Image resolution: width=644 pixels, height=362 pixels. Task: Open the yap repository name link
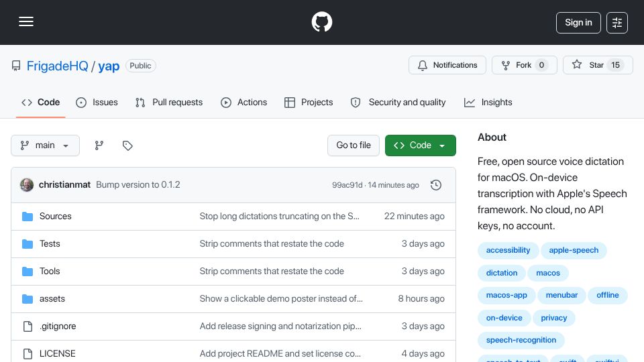click(109, 66)
